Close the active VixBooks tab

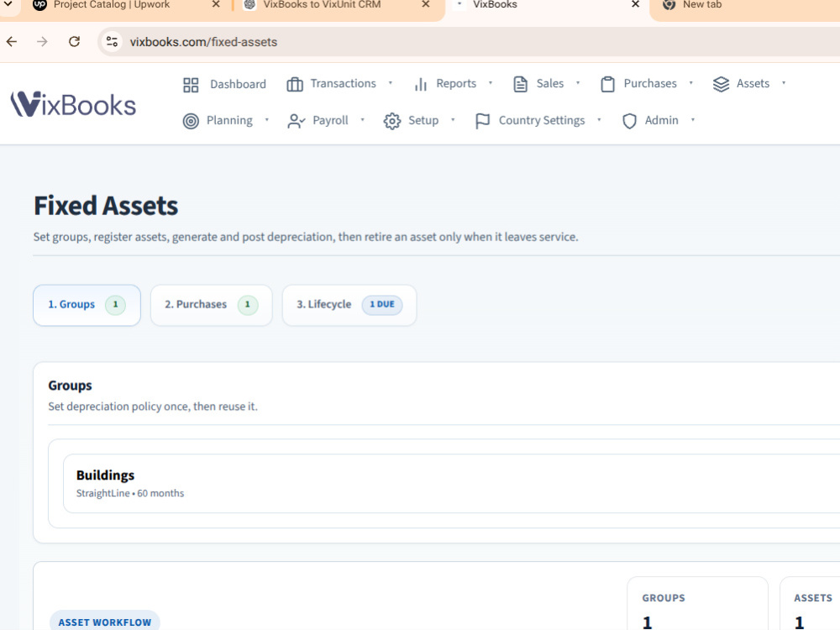click(635, 4)
